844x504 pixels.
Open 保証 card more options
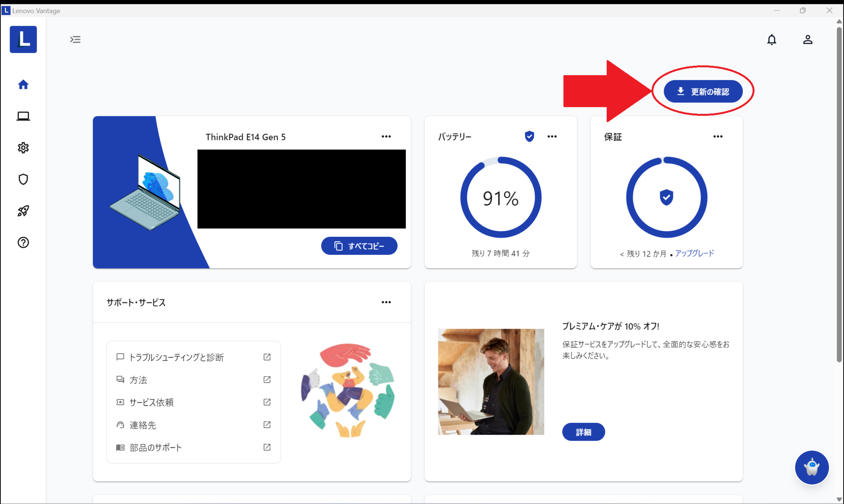[x=718, y=137]
